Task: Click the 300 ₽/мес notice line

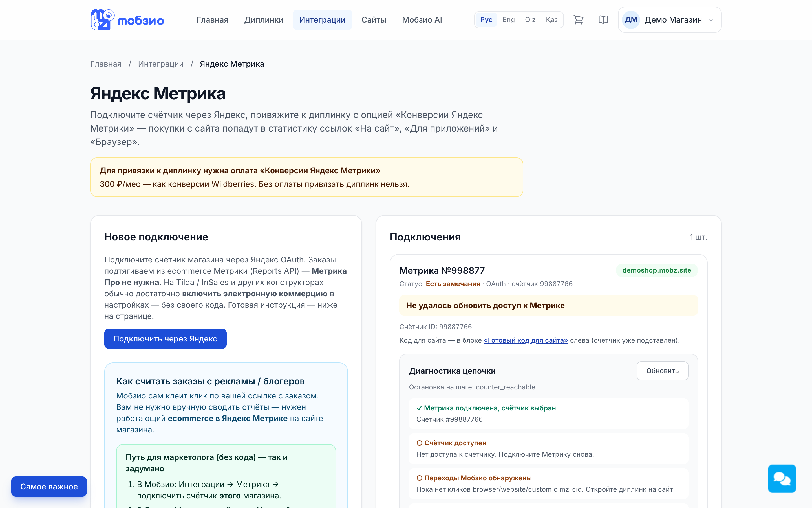Action: tap(255, 184)
